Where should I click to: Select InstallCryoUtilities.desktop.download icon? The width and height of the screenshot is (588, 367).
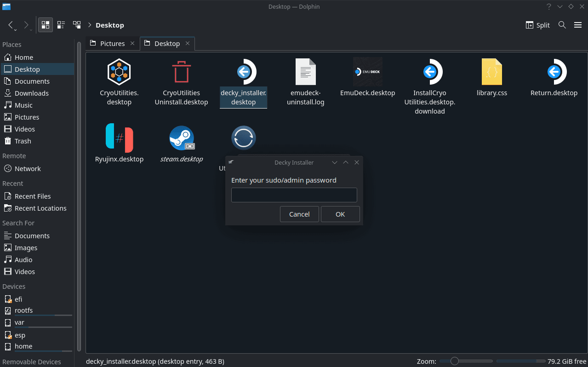click(x=430, y=72)
